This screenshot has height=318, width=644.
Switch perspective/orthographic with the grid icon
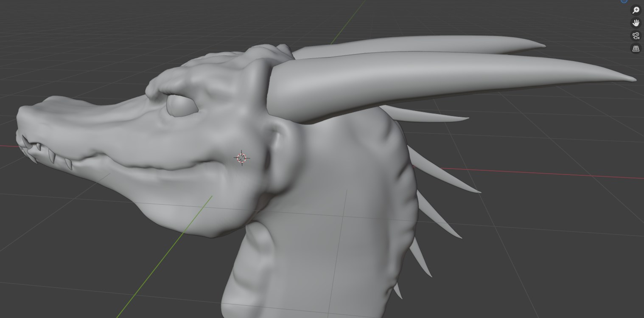click(x=636, y=49)
